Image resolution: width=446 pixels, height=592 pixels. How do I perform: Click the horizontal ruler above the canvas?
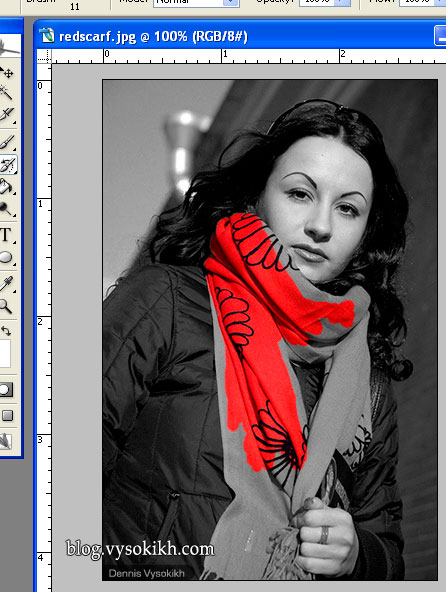point(249,56)
